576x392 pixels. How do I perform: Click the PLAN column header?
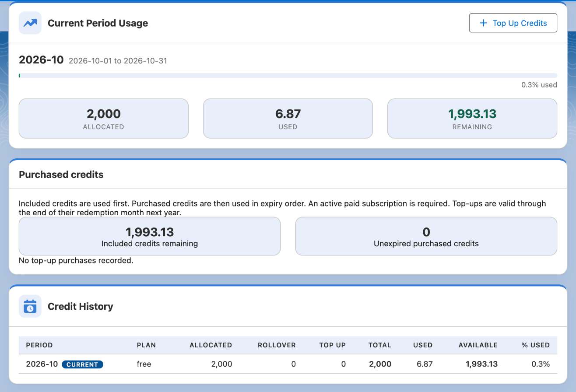point(146,345)
